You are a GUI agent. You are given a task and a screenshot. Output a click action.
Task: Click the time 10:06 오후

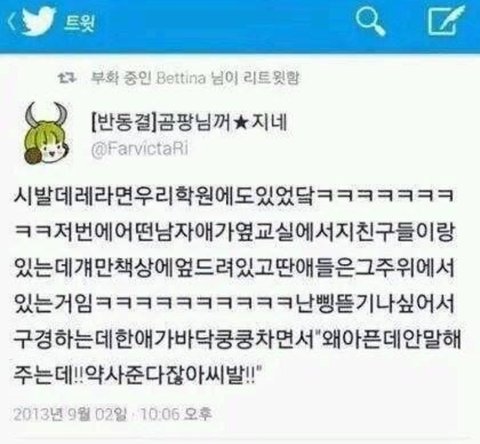(x=176, y=414)
